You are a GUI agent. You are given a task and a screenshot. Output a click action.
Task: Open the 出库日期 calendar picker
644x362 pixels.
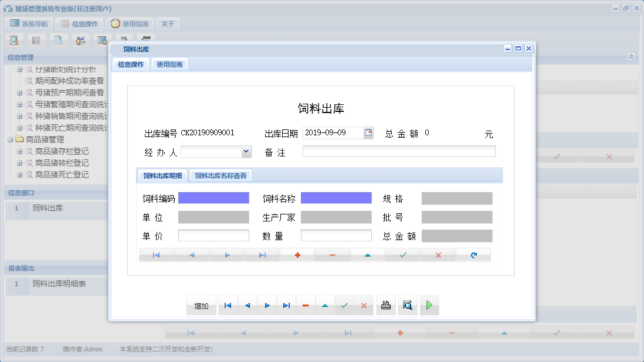click(368, 133)
